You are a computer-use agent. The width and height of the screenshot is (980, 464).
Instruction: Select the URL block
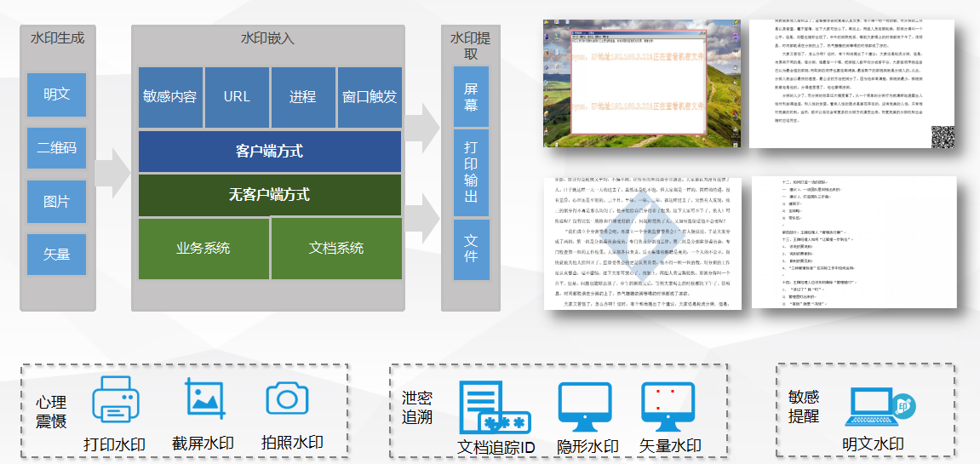(237, 97)
